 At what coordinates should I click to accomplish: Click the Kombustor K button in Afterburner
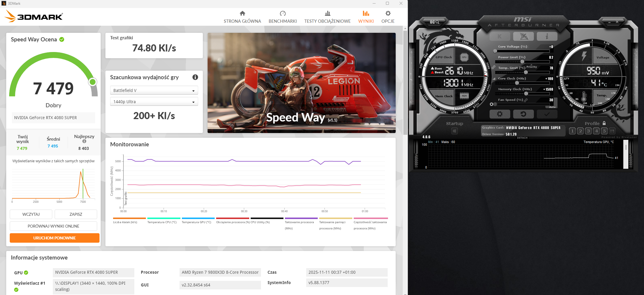click(x=500, y=36)
